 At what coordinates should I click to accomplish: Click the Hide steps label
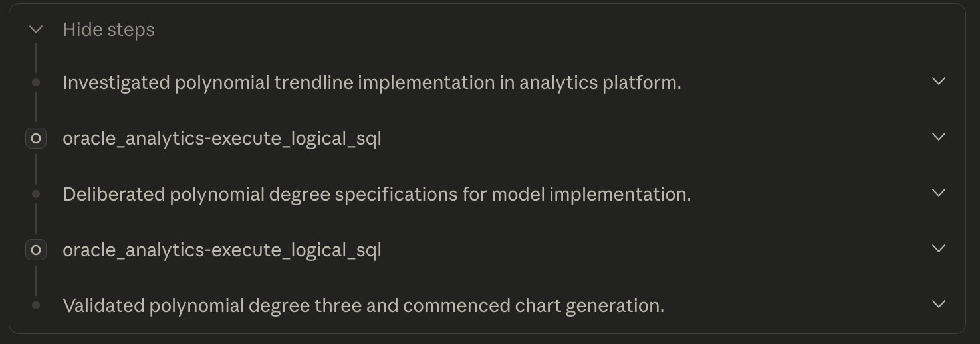108,29
